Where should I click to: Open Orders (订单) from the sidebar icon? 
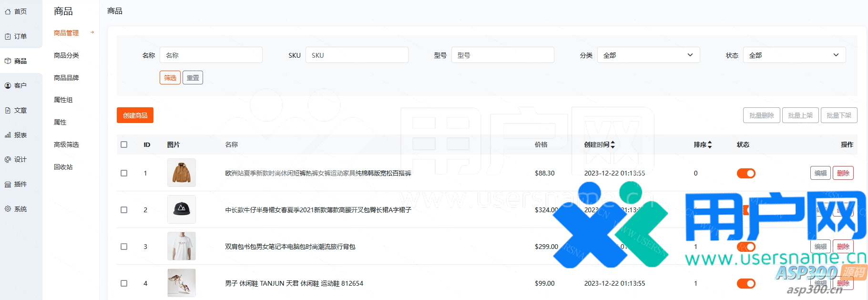8,36
